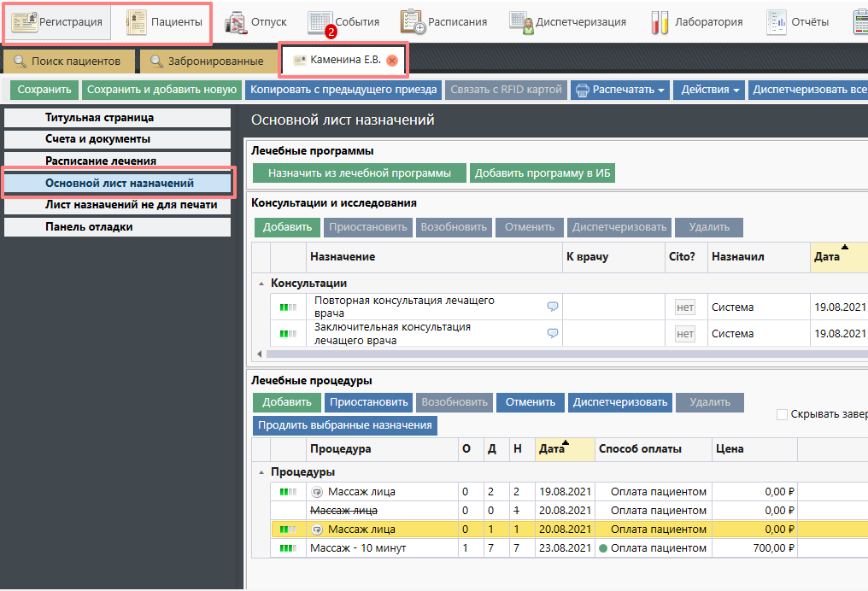Open the Расписания calendar icon
This screenshot has width=868, height=591.
pos(413,22)
